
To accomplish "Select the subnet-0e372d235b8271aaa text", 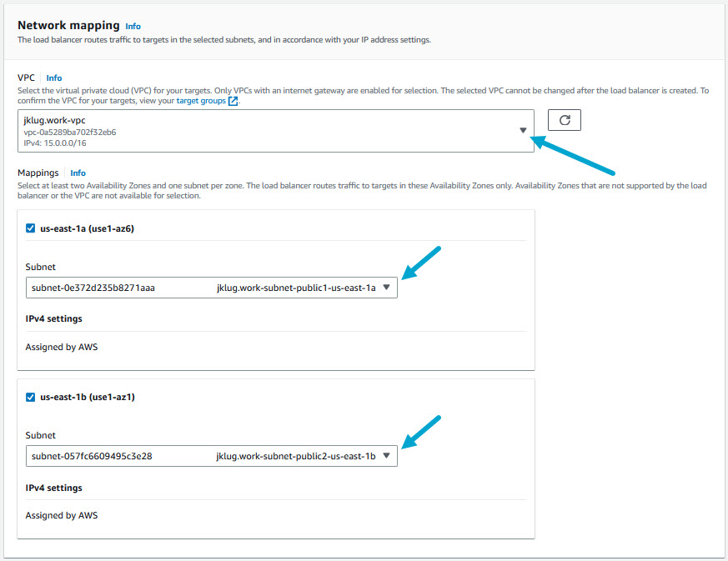I will [93, 288].
